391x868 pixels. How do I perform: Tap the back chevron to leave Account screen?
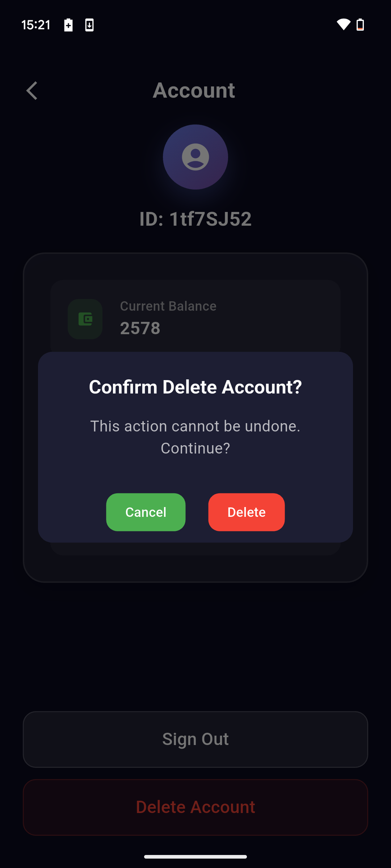[x=32, y=90]
